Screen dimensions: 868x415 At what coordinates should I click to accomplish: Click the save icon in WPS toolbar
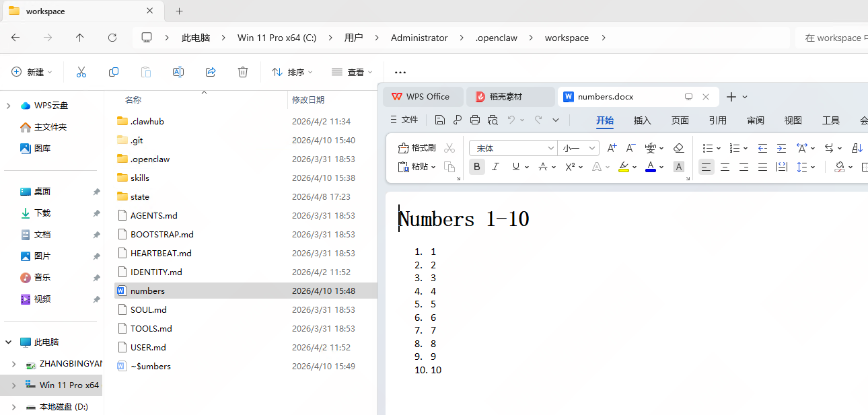pyautogui.click(x=440, y=119)
